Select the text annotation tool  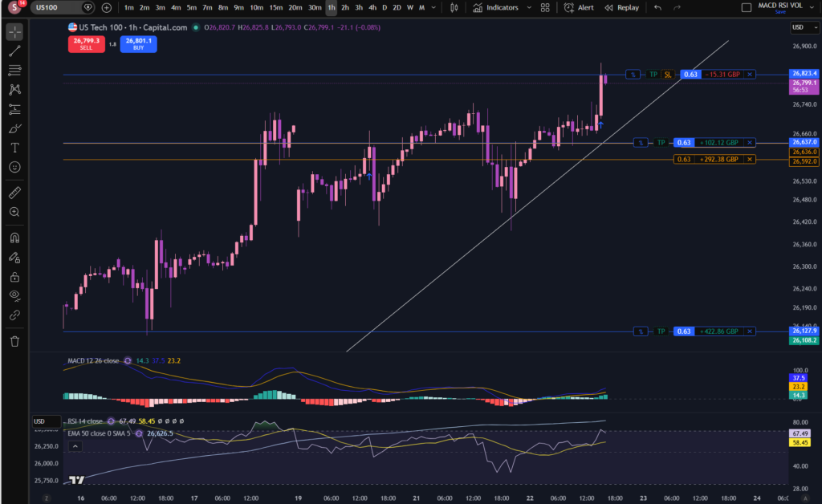pyautogui.click(x=14, y=148)
